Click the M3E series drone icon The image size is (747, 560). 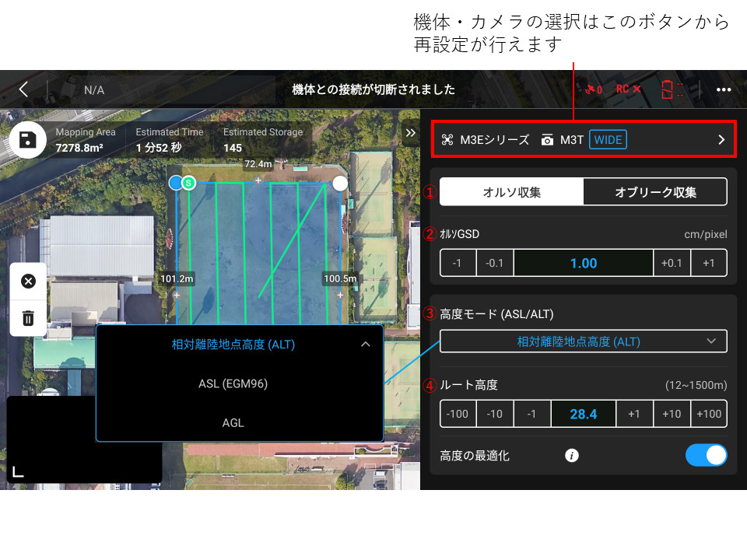pyautogui.click(x=447, y=139)
